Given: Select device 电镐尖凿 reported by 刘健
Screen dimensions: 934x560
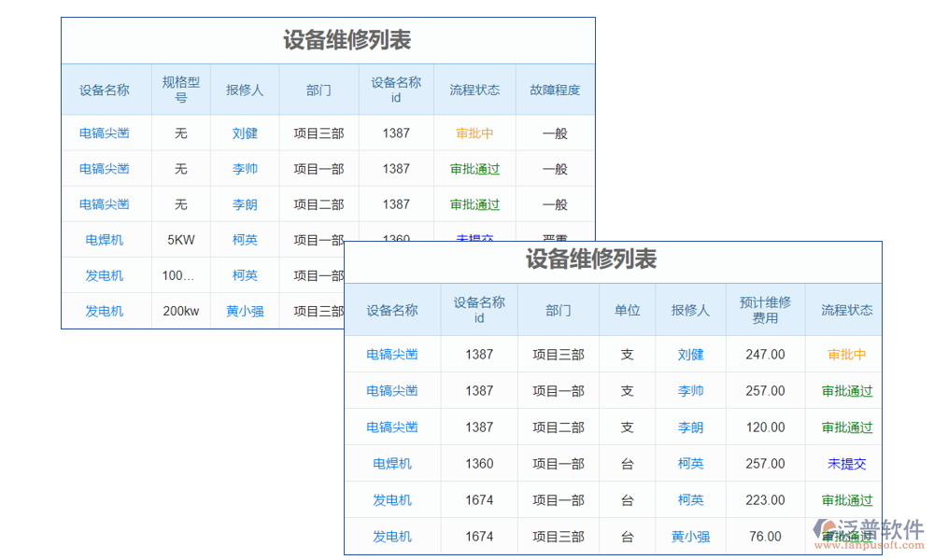Looking at the screenshot, I should pyautogui.click(x=392, y=355).
